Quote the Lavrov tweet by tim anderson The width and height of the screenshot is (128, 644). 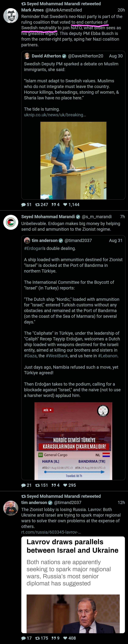coord(53,638)
